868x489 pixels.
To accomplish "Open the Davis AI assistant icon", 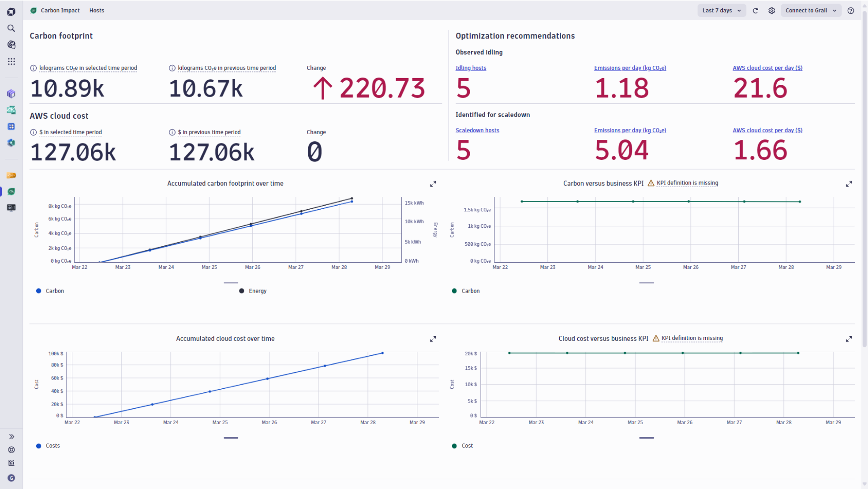I will coord(11,45).
